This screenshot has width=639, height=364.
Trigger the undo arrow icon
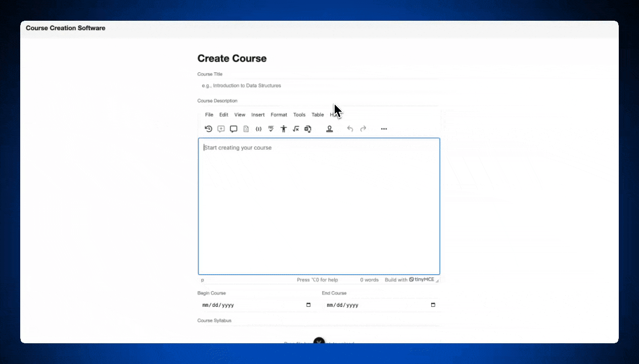pos(350,129)
